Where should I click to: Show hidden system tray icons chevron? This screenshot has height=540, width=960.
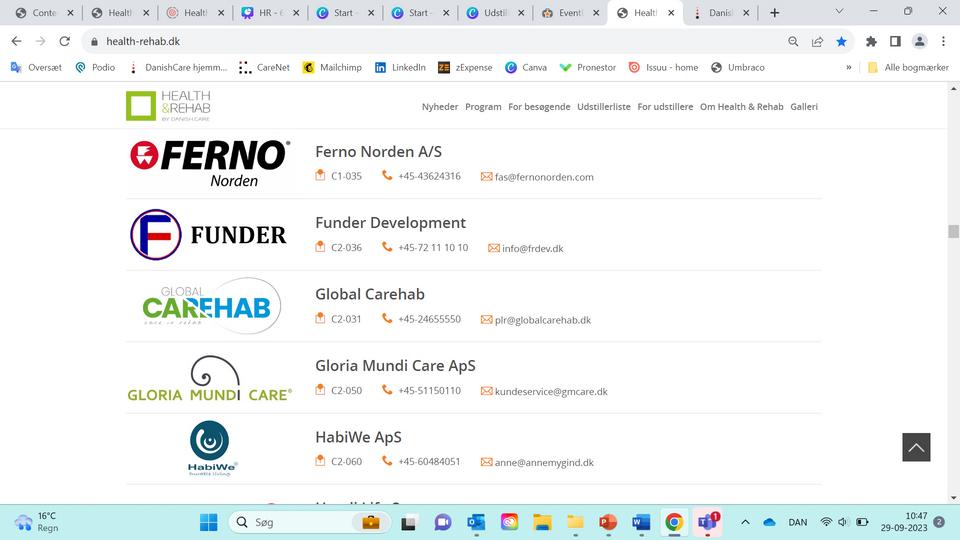coord(745,522)
